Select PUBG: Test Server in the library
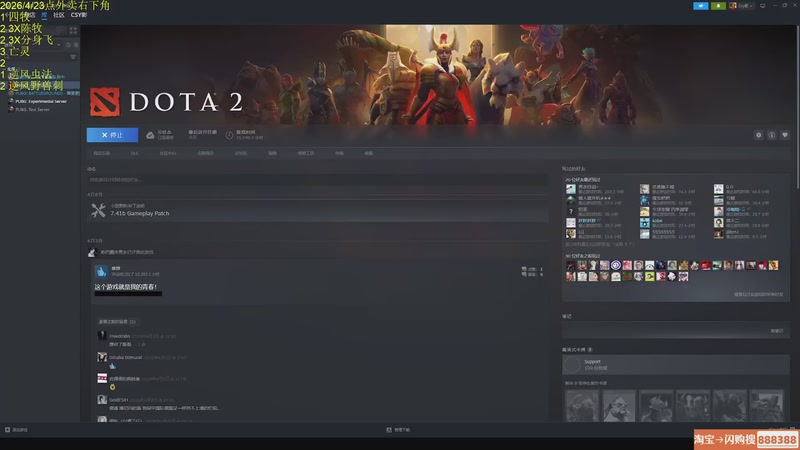This screenshot has width=800, height=450. coord(32,110)
